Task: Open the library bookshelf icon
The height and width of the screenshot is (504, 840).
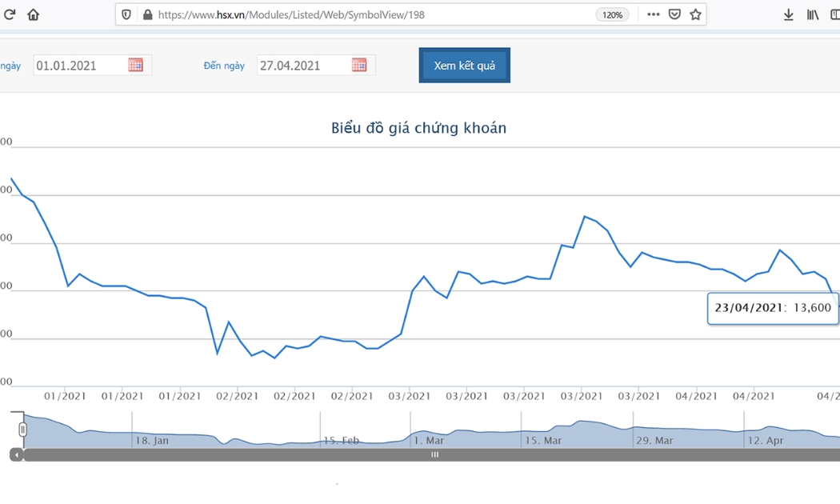Action: (x=813, y=15)
